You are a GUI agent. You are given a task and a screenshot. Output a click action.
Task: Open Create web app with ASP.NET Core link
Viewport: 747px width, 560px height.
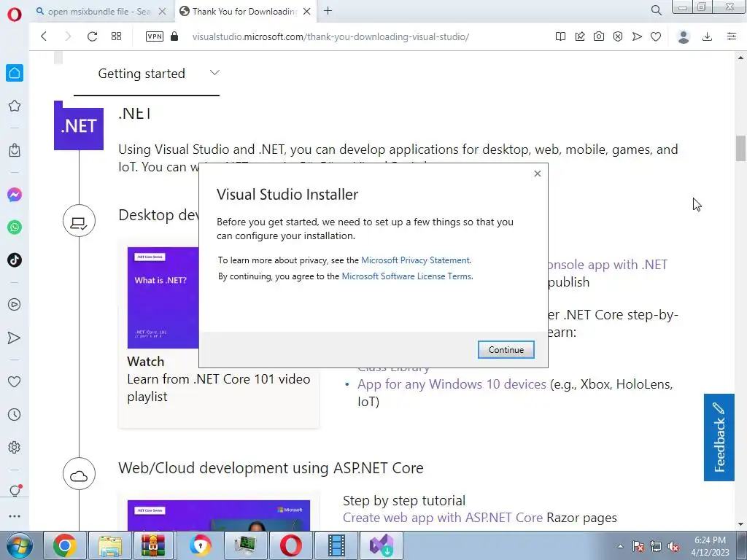tap(443, 518)
